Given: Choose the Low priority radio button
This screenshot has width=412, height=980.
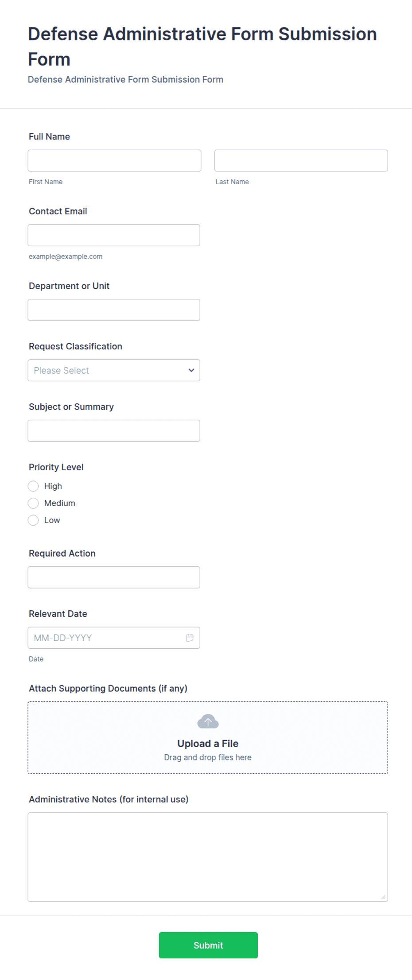Looking at the screenshot, I should coord(33,520).
